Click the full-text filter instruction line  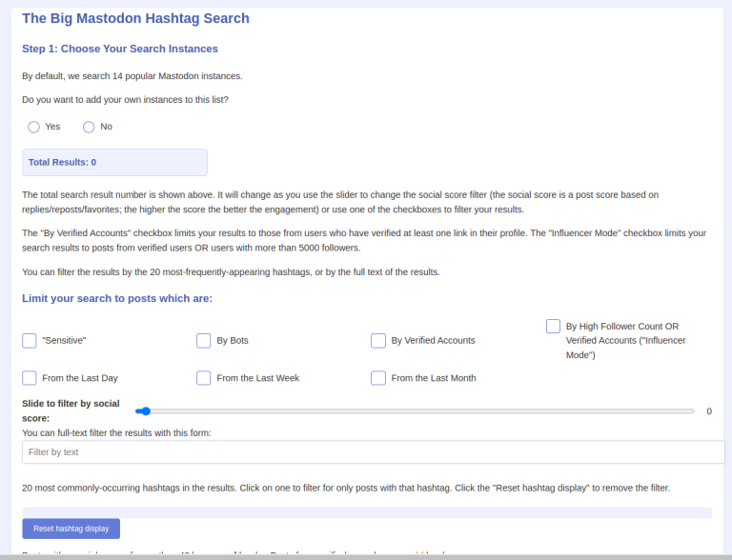[116, 433]
